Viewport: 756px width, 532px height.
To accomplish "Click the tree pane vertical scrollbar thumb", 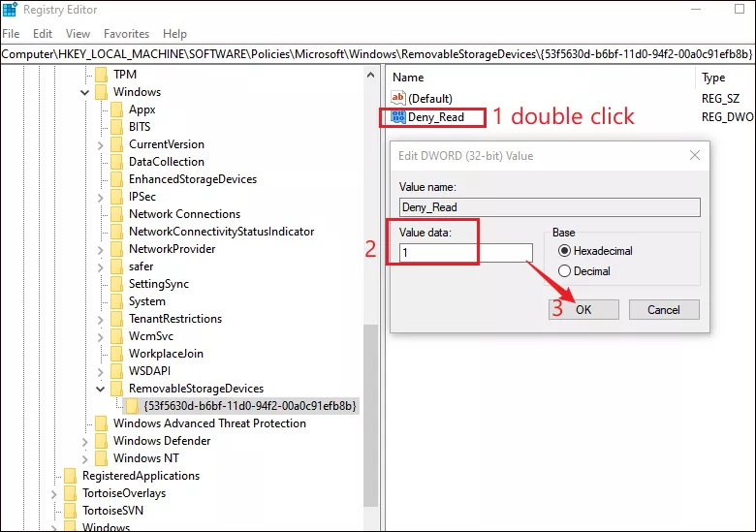I will tap(371, 416).
